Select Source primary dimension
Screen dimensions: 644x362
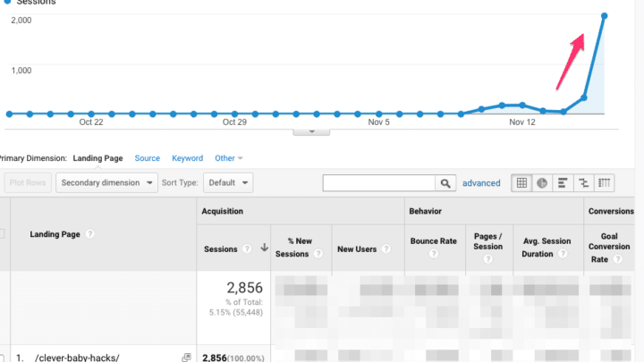tap(147, 158)
